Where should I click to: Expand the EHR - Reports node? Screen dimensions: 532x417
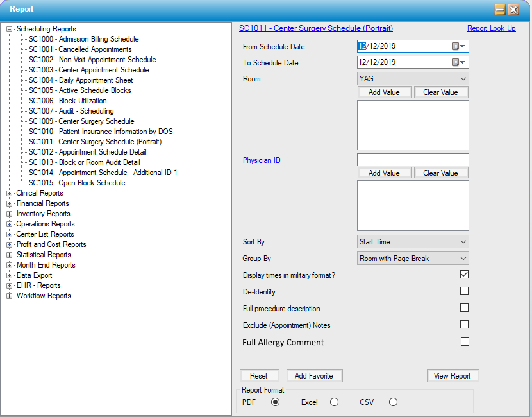coord(10,285)
